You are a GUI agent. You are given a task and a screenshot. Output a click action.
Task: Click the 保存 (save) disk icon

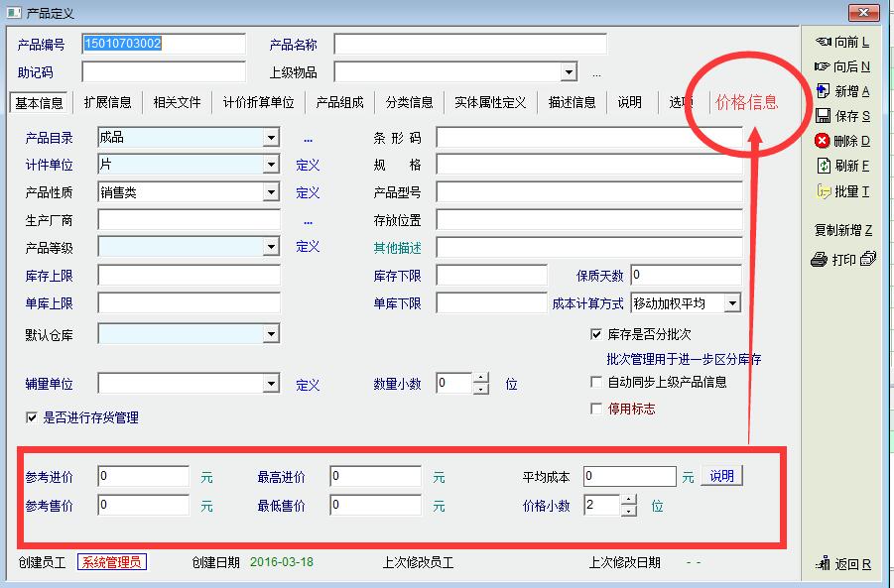(x=823, y=116)
